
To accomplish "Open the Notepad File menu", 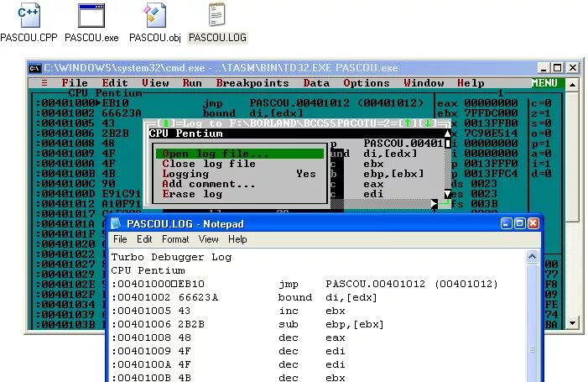I will coord(120,239).
